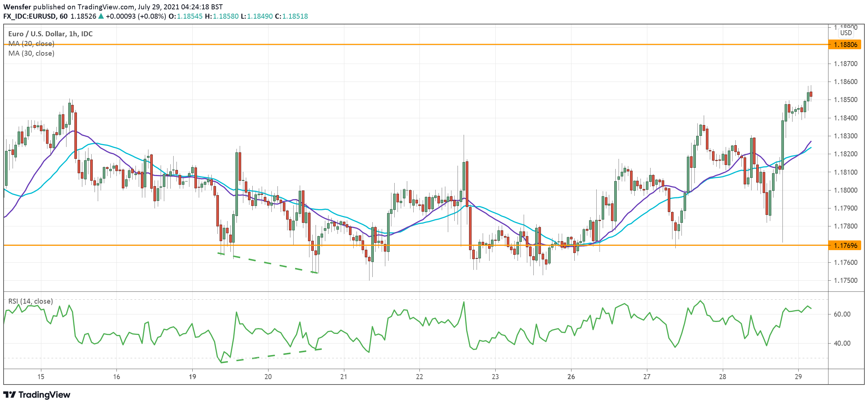This screenshot has height=405, width=868.
Task: Open the USD currency selector
Action: (846, 33)
